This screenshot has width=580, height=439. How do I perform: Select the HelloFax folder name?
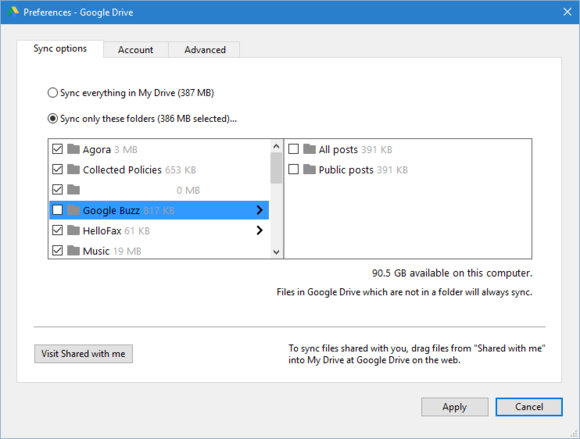tap(102, 231)
